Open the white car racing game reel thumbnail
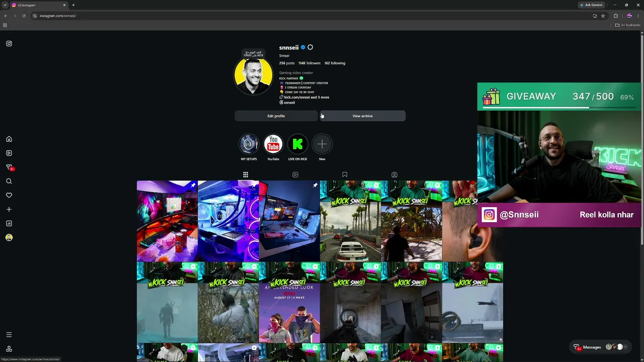 point(350,221)
